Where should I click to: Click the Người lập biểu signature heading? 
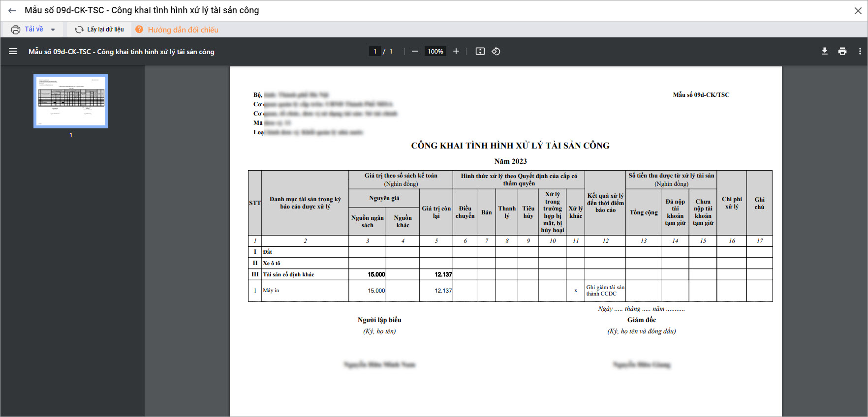(x=379, y=320)
